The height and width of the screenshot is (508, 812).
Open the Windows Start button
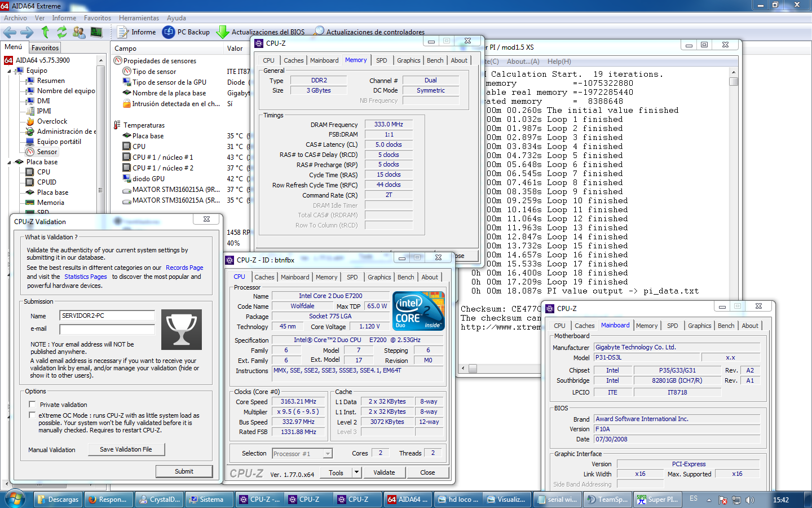(15, 499)
